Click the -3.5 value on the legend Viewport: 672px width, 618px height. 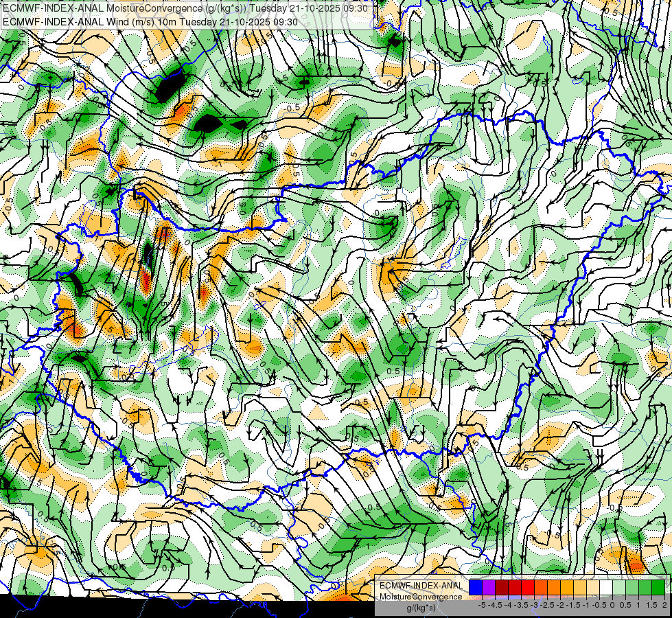tap(521, 605)
